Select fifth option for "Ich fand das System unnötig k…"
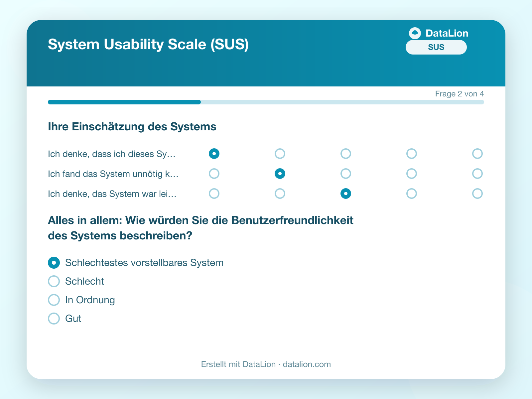This screenshot has height=399, width=532. click(477, 174)
